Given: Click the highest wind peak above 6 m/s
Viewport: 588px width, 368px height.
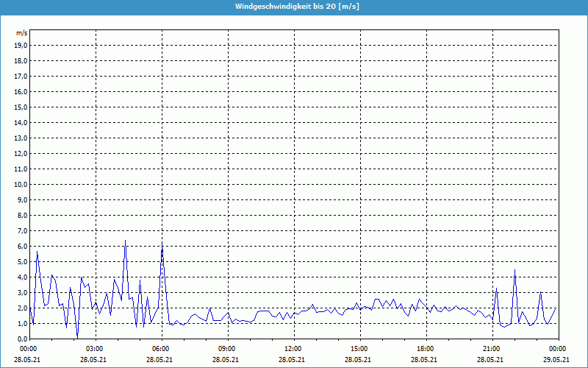Looking at the screenshot, I should coord(125,241).
